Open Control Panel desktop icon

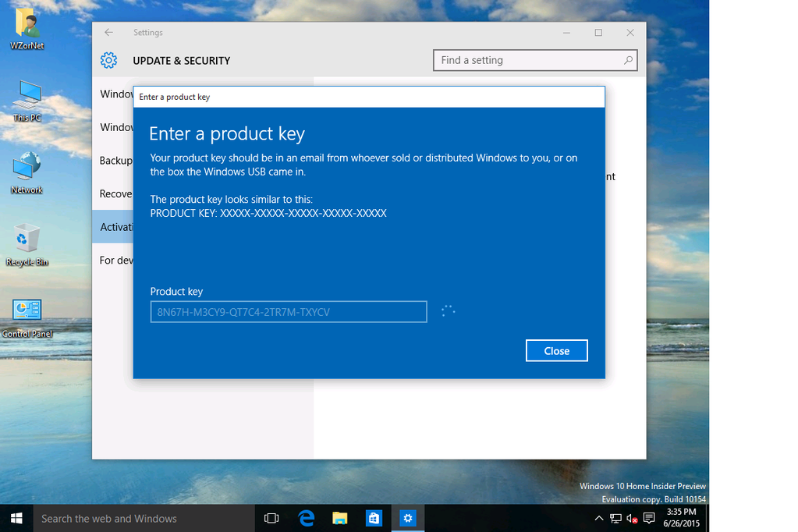coord(27,317)
